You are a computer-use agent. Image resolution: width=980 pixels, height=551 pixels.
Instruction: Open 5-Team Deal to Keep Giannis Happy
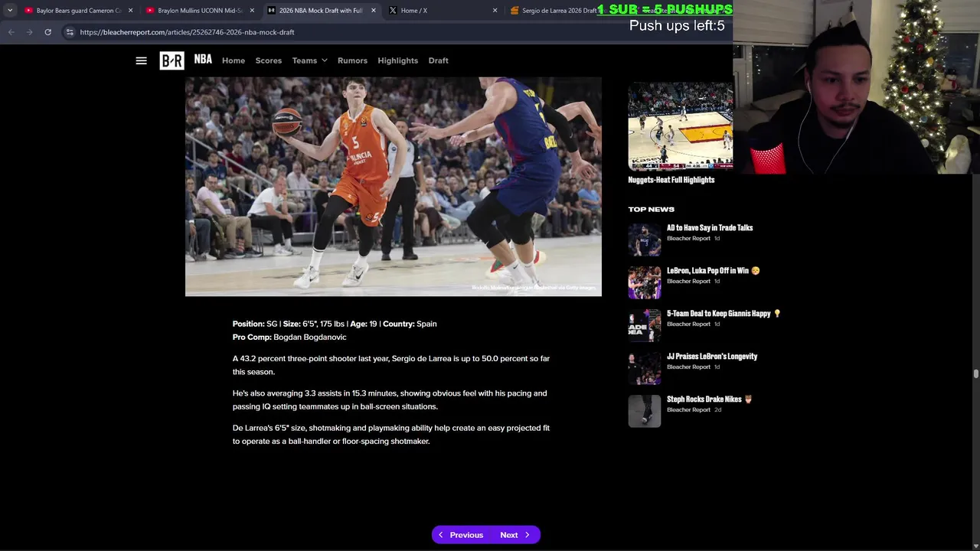(724, 313)
